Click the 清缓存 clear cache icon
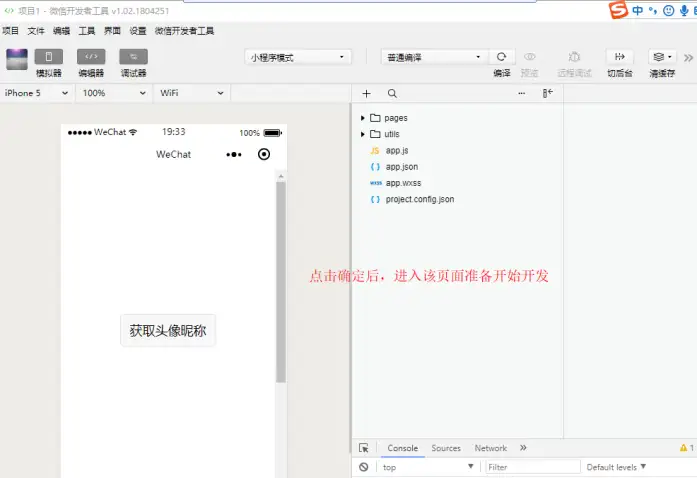 point(662,57)
